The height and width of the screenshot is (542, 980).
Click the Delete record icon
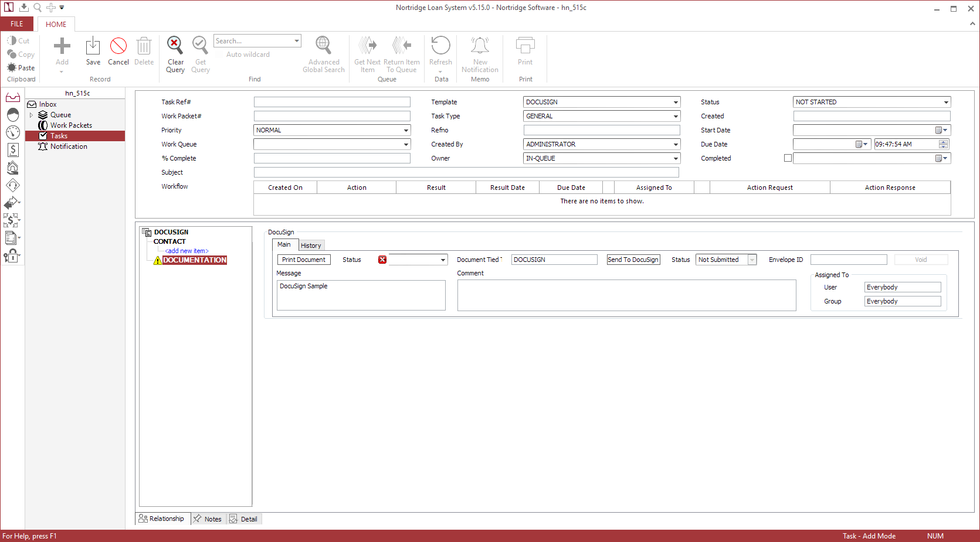pyautogui.click(x=144, y=46)
